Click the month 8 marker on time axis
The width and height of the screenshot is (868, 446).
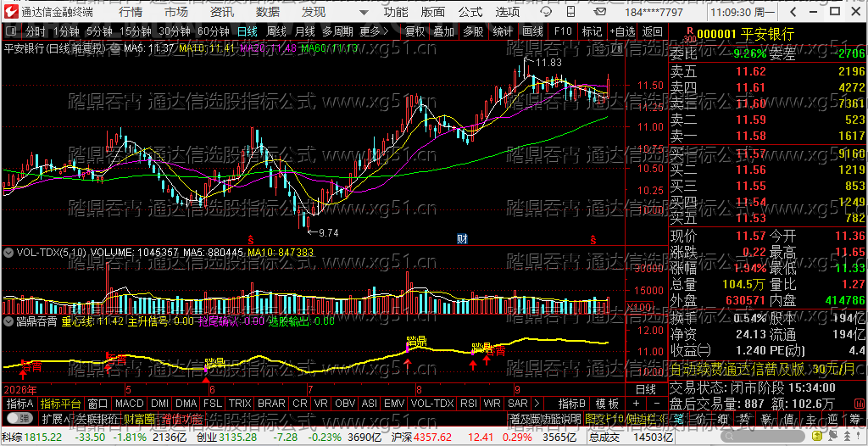(419, 389)
